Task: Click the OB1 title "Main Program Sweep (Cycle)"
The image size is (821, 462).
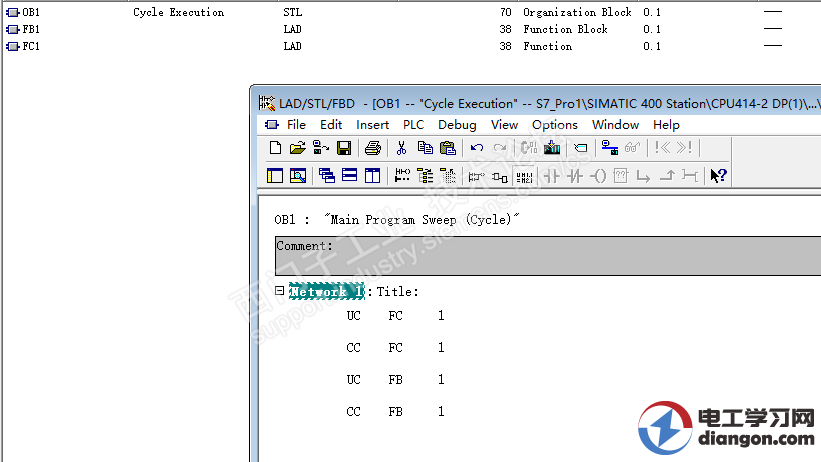Action: tap(421, 219)
